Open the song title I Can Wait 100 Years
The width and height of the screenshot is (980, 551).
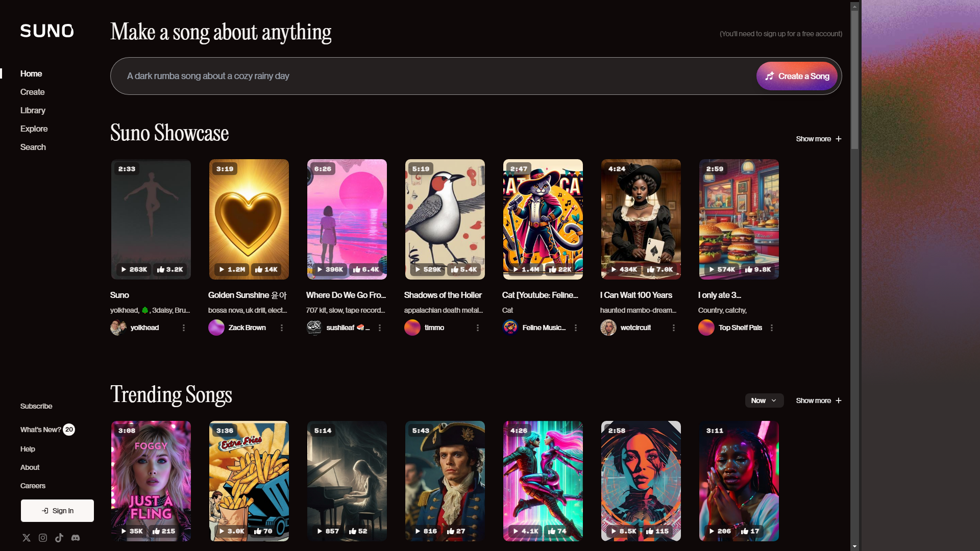click(x=636, y=295)
